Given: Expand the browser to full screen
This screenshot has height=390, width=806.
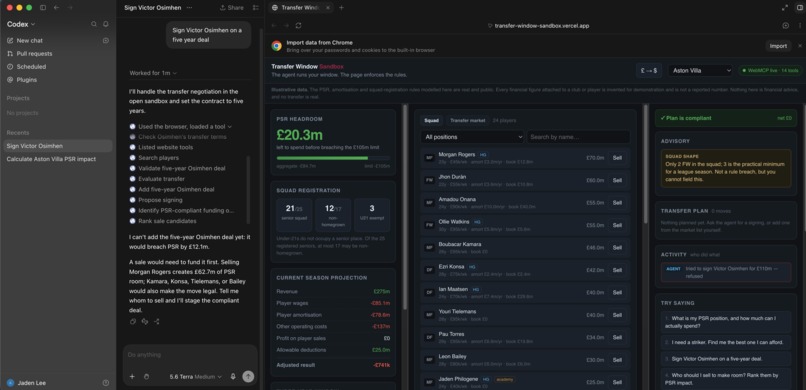Looking at the screenshot, I should tap(785, 8).
